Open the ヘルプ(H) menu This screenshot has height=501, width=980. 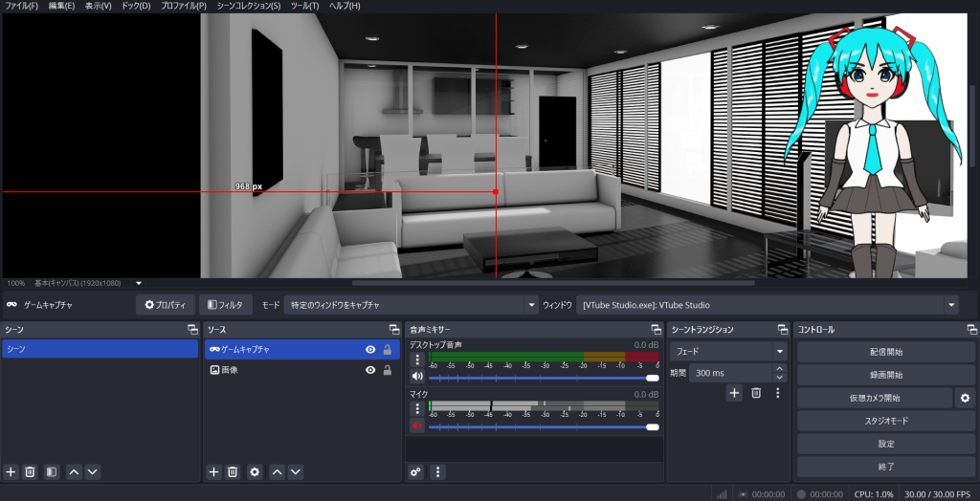(345, 6)
